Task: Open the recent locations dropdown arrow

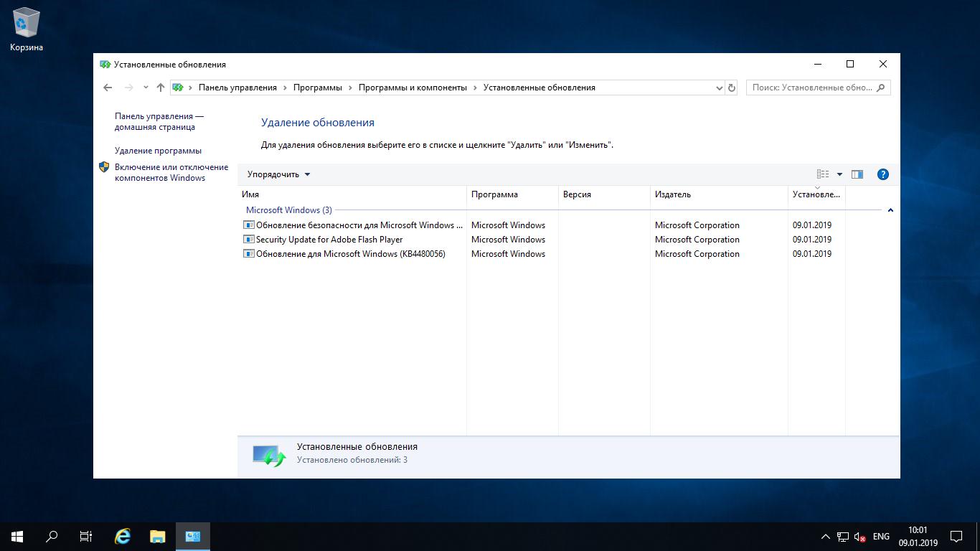Action: pos(146,88)
